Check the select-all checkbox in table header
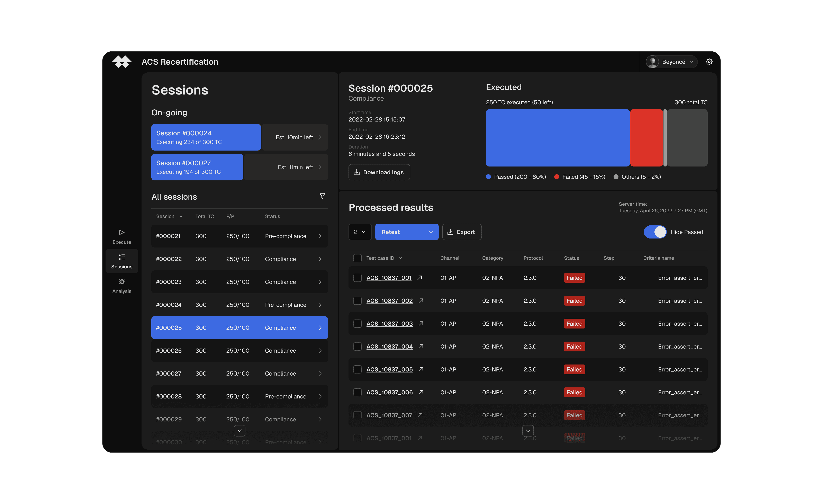 click(357, 258)
